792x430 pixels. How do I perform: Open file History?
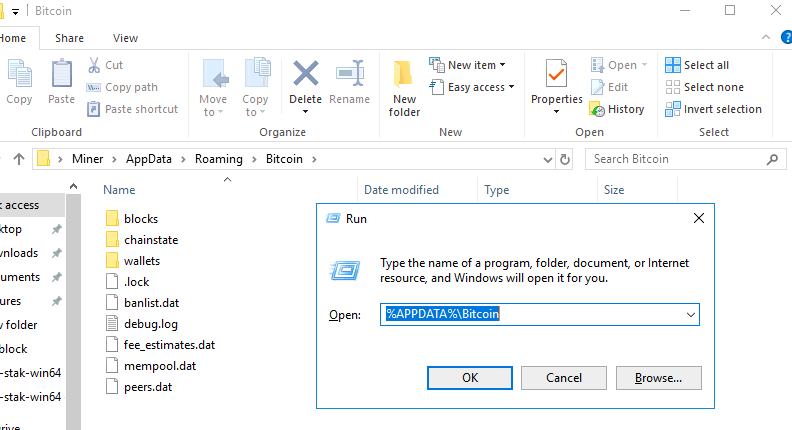coord(617,109)
